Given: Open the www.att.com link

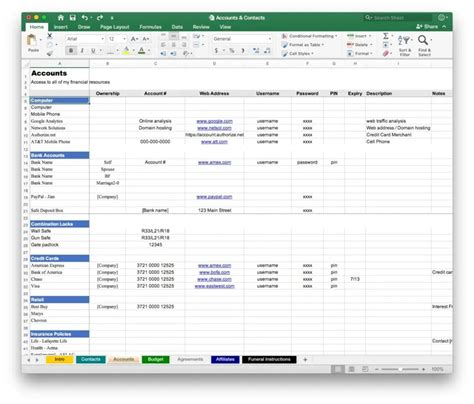Looking at the screenshot, I should [x=214, y=142].
